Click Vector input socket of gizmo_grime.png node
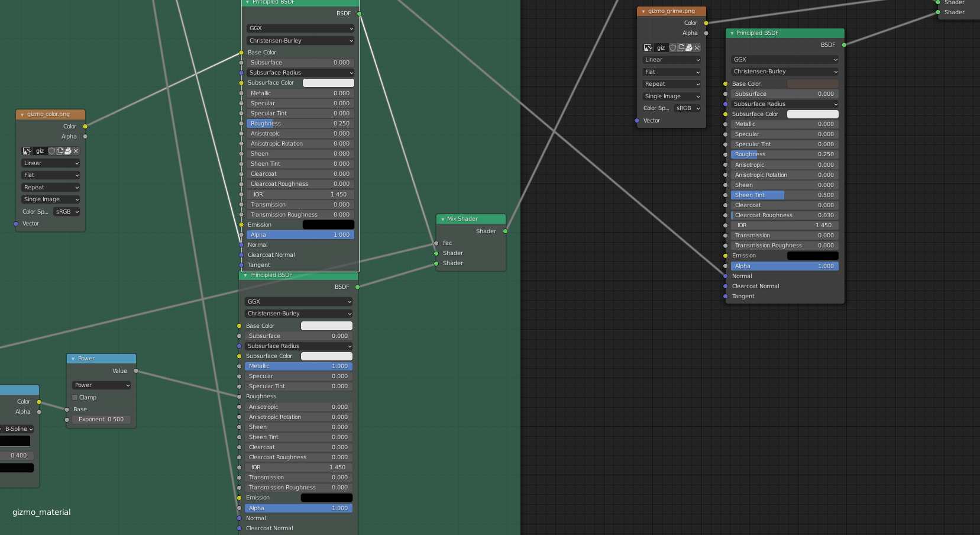The width and height of the screenshot is (980, 535). coord(637,121)
